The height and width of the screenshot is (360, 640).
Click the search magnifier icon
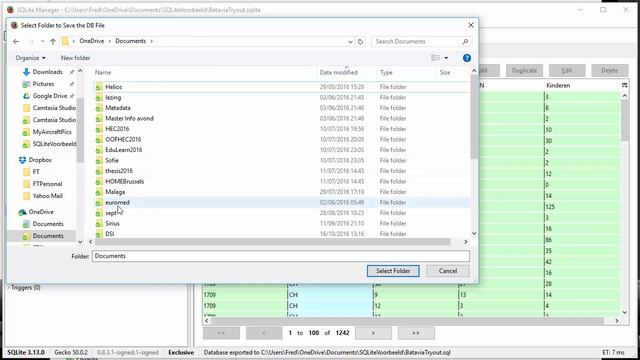465,41
